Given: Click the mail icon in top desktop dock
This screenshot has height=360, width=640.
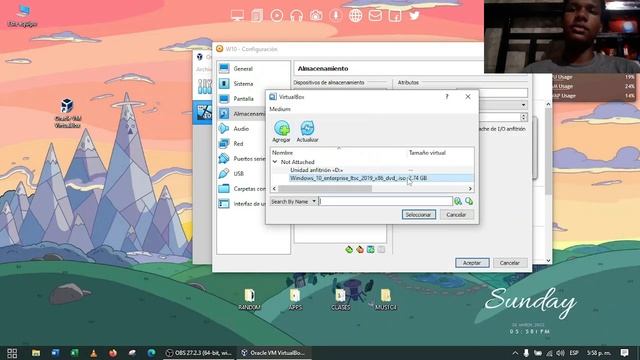Looking at the screenshot, I should (x=375, y=16).
